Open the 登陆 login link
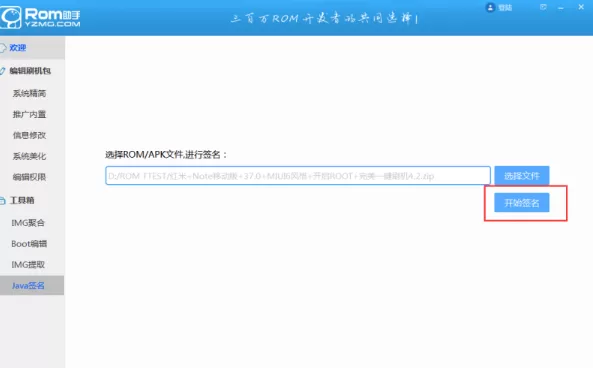The width and height of the screenshot is (593, 368). coord(505,8)
